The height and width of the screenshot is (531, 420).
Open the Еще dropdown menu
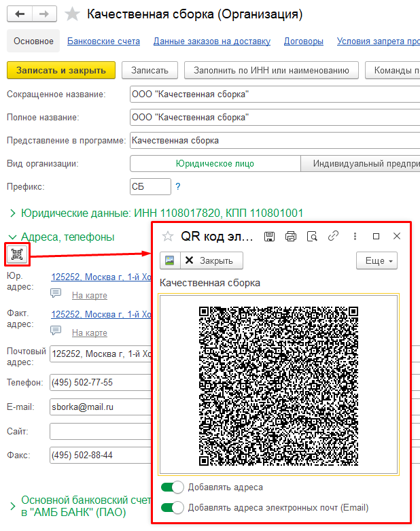click(377, 260)
